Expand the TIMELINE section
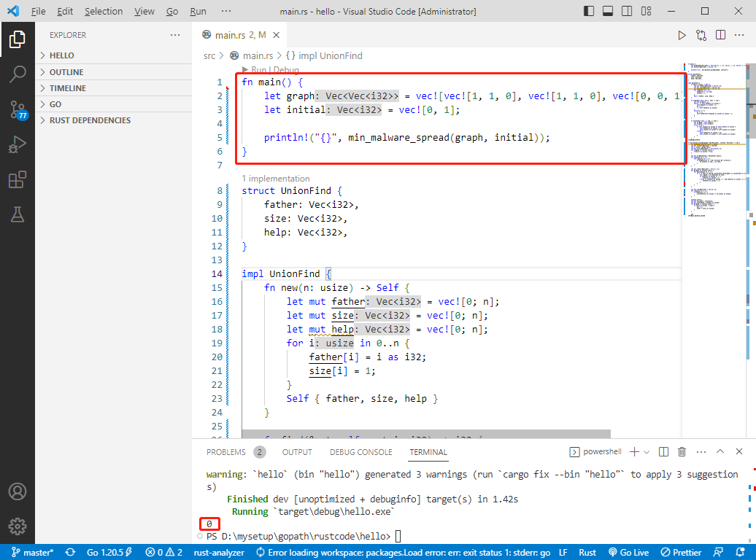Viewport: 756px width, 560px height. pos(114,88)
